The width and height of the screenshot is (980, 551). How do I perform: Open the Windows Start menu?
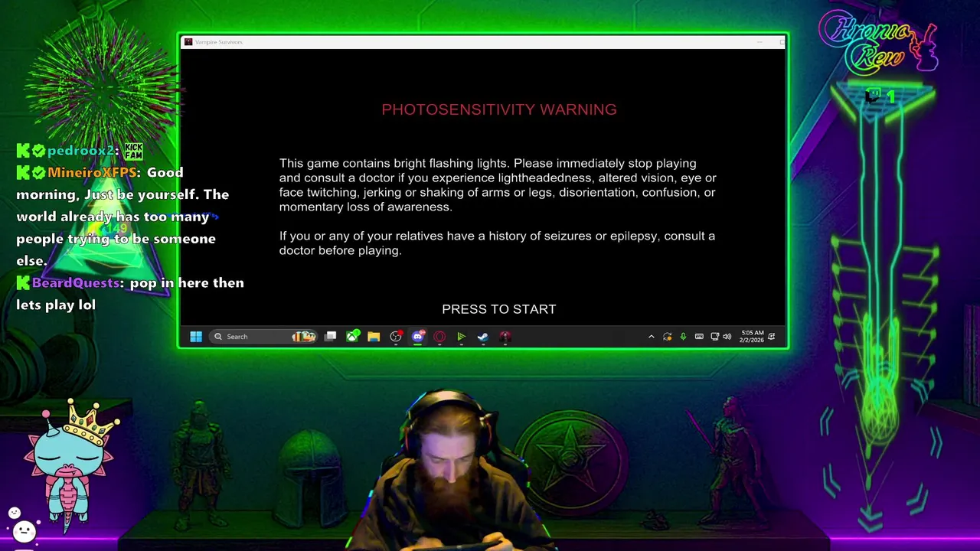pyautogui.click(x=196, y=337)
